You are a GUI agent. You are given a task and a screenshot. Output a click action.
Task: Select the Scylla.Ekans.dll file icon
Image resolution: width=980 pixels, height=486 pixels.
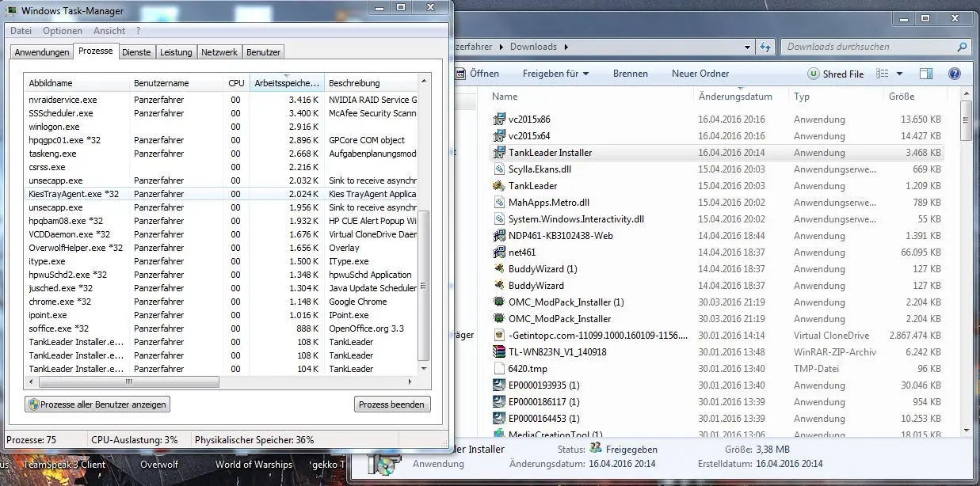tap(499, 169)
